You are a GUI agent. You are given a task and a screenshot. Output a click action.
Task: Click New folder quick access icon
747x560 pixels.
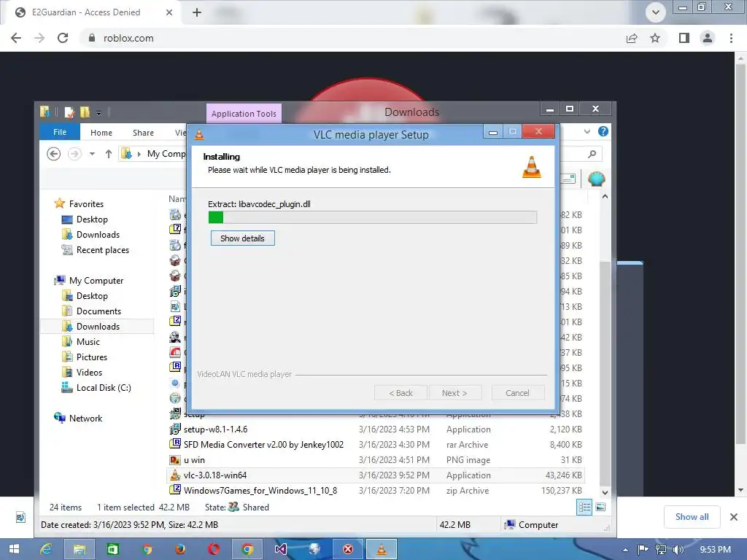click(x=85, y=112)
